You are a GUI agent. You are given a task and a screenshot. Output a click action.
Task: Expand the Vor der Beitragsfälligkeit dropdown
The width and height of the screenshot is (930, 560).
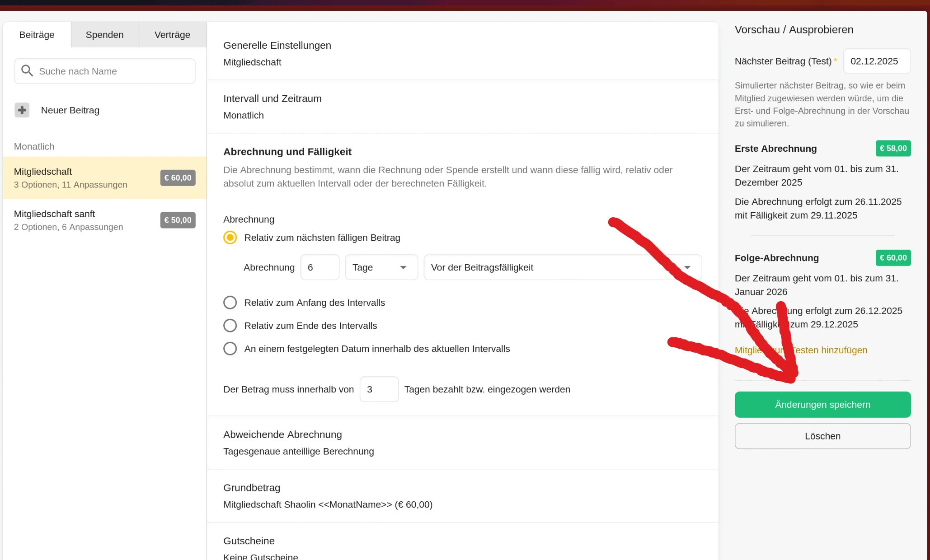coord(562,267)
